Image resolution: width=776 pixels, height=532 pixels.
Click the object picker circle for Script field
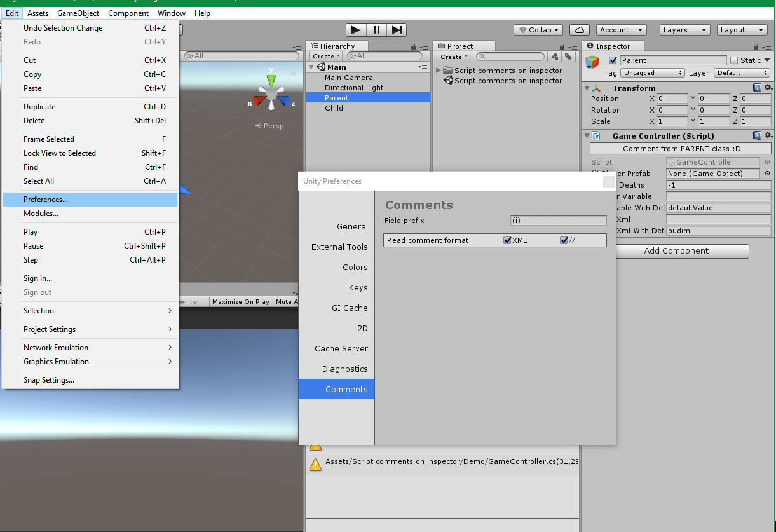[x=767, y=162]
